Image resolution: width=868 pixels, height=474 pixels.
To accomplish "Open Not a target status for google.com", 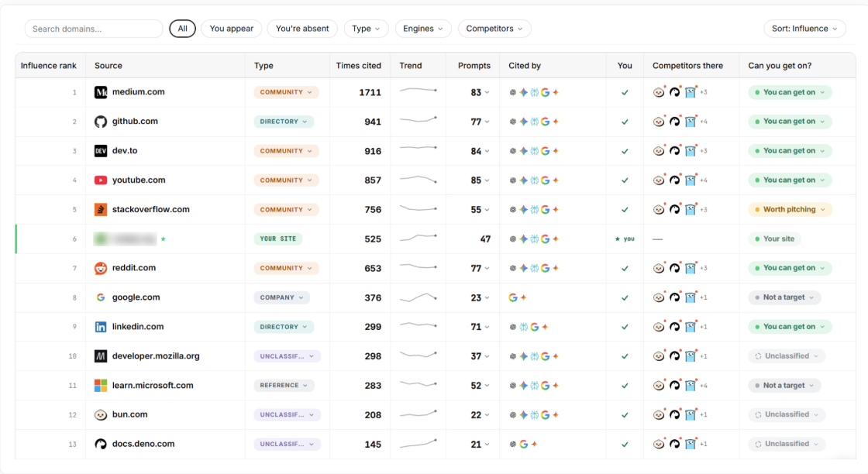I will (x=784, y=297).
